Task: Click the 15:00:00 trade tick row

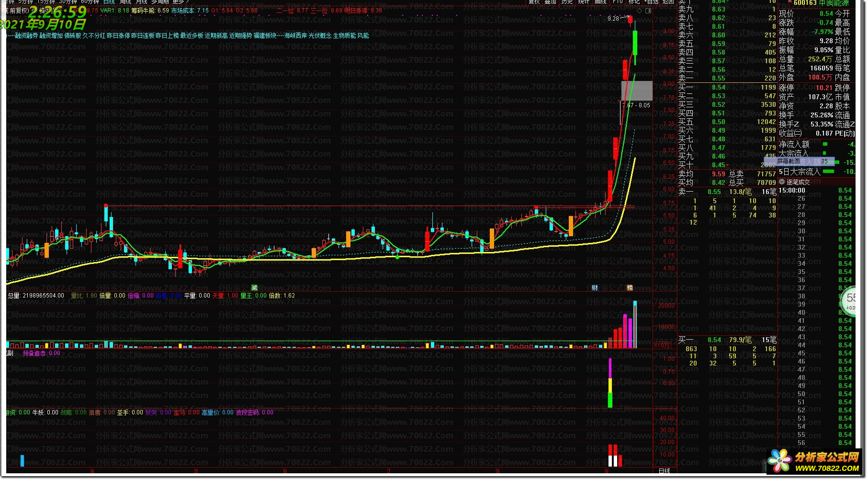Action: [x=816, y=190]
